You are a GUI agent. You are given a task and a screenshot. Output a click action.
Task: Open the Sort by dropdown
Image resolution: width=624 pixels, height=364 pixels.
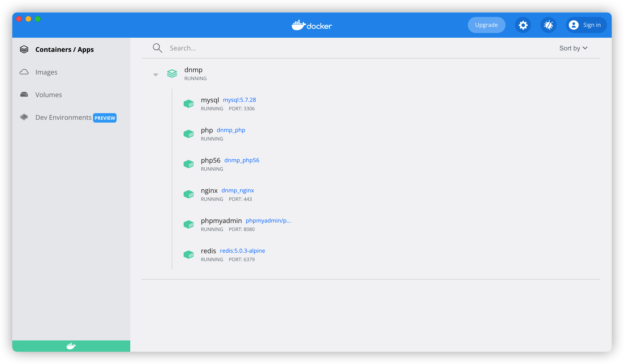pyautogui.click(x=573, y=48)
